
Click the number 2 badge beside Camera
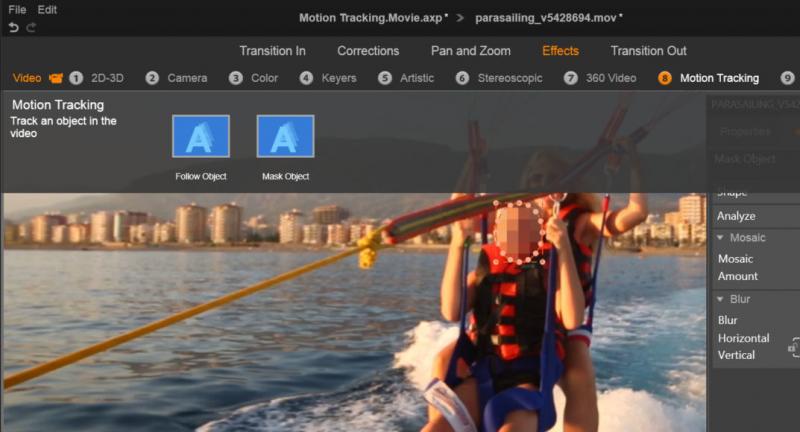point(152,78)
